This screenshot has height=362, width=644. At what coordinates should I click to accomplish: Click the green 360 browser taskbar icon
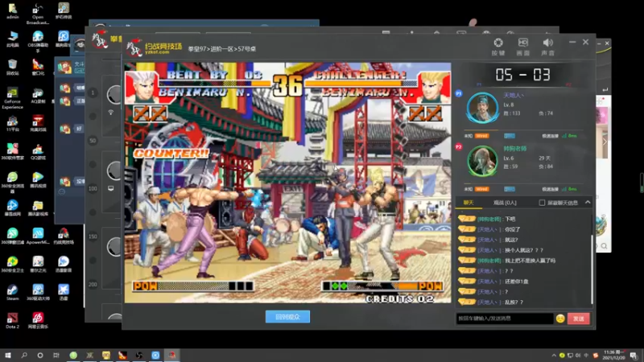73,355
